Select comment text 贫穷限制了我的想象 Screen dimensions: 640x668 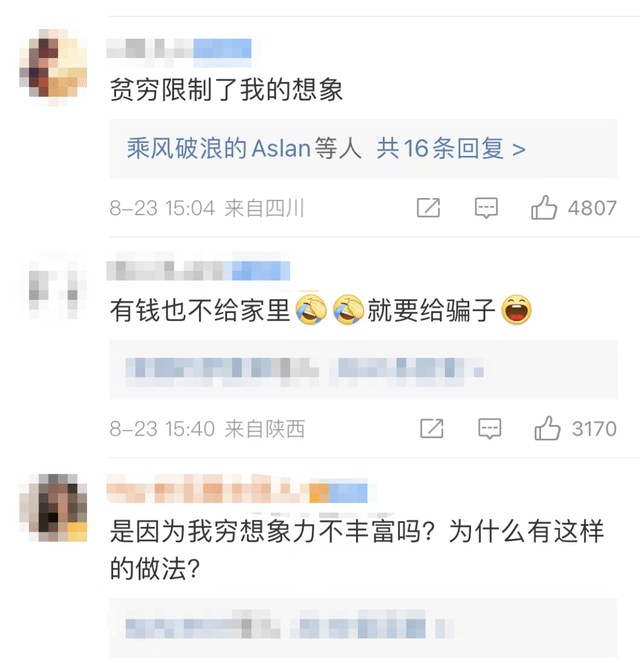[x=226, y=90]
